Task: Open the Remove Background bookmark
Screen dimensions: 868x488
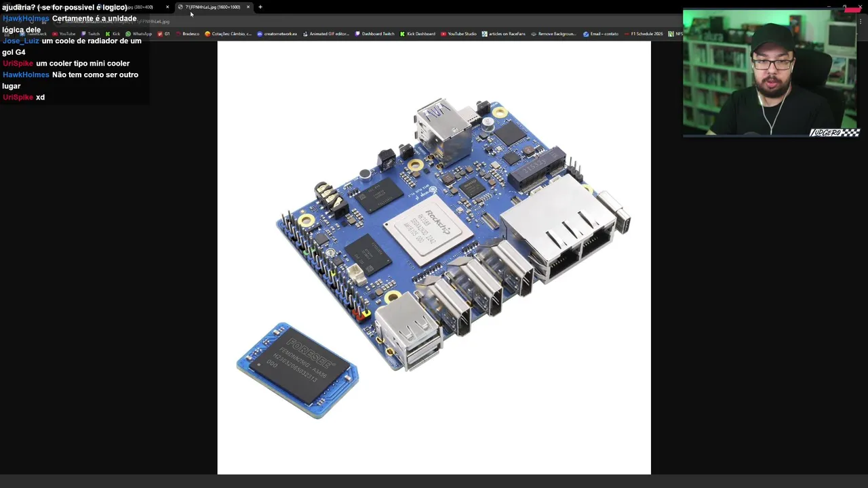Action: 553,34
